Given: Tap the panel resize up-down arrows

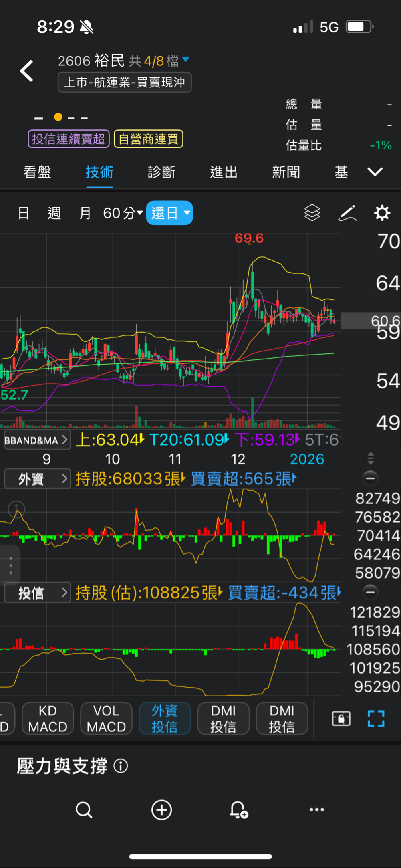Looking at the screenshot, I should (371, 458).
